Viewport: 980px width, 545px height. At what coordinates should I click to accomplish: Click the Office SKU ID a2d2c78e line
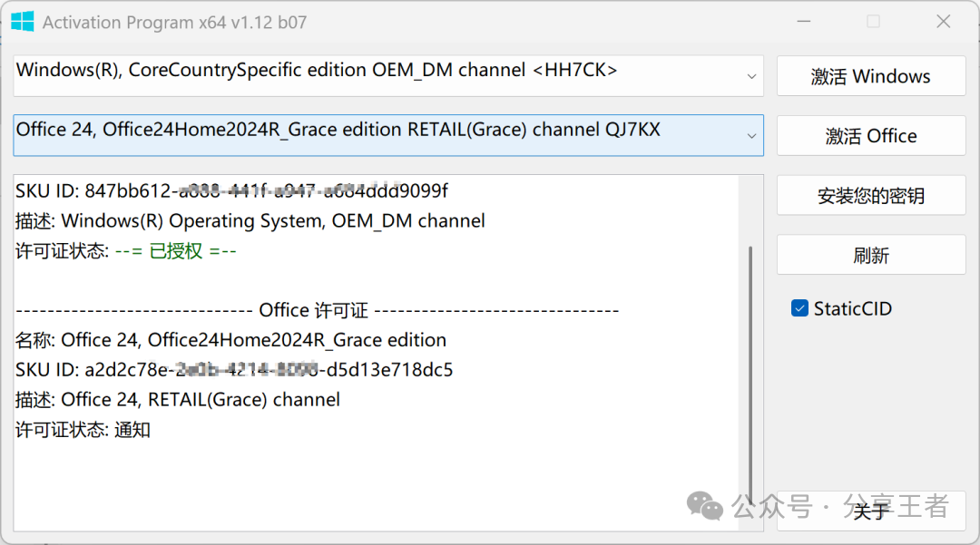pos(234,370)
